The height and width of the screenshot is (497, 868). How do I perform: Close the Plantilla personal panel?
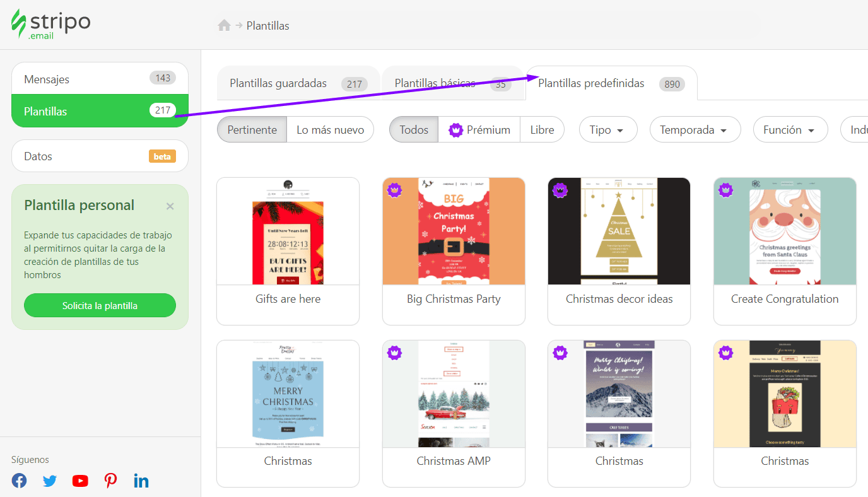point(170,206)
